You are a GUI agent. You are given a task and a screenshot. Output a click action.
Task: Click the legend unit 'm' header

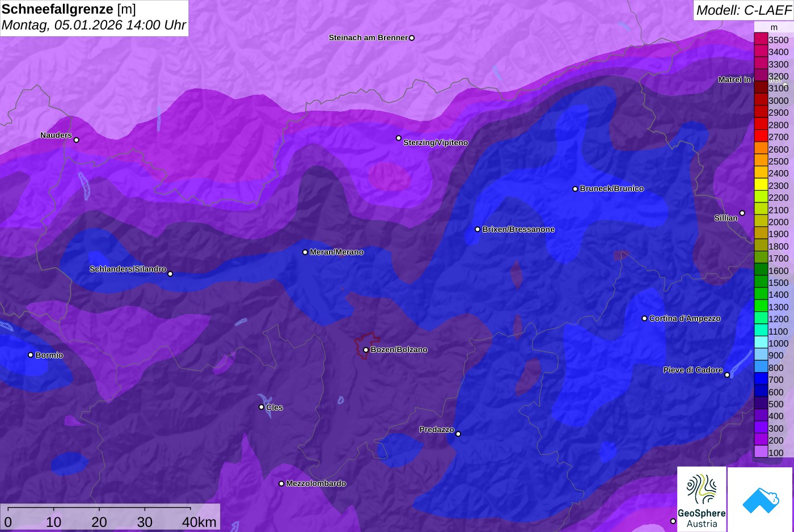(774, 27)
